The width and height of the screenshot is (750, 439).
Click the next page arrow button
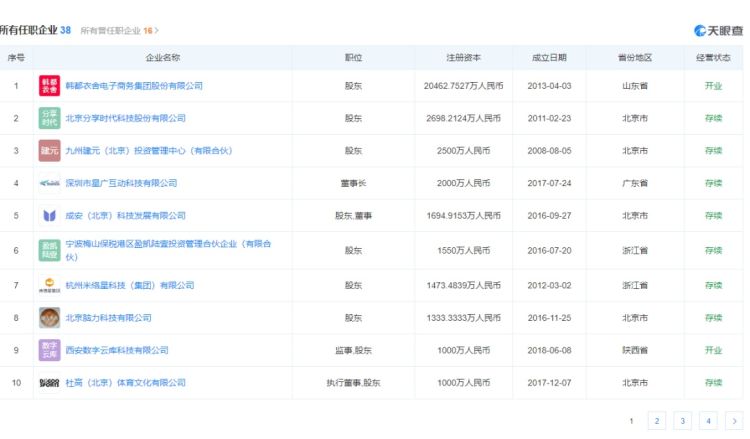point(734,421)
